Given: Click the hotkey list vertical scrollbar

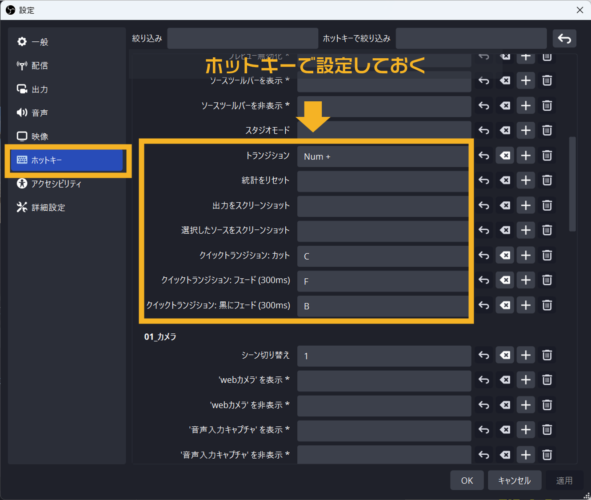Looking at the screenshot, I should pyautogui.click(x=573, y=184).
